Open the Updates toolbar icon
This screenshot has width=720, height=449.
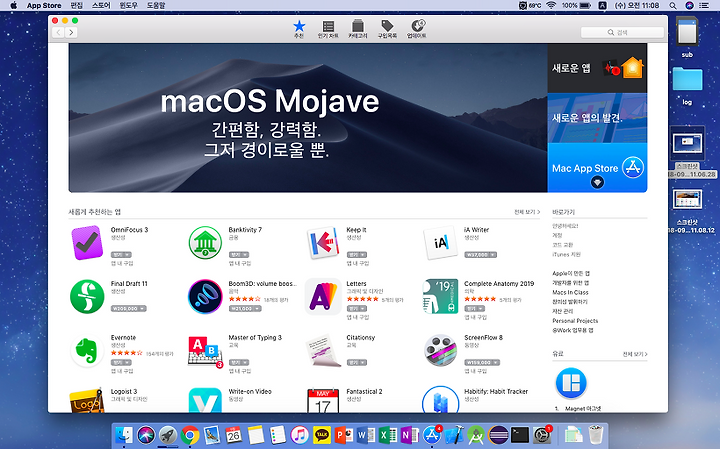417,29
